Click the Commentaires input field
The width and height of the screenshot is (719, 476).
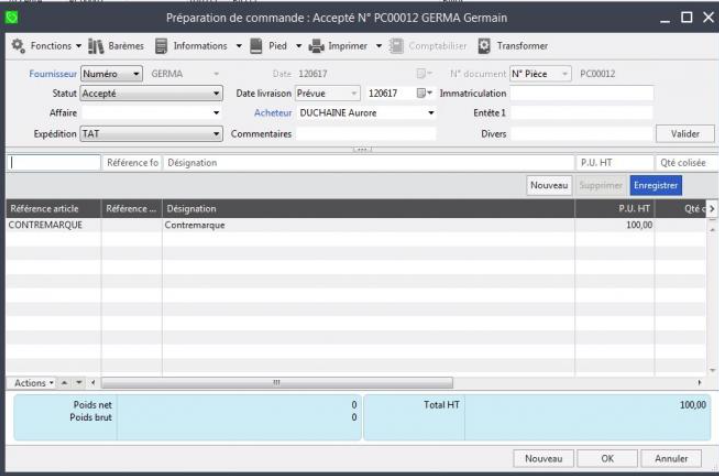pyautogui.click(x=366, y=133)
